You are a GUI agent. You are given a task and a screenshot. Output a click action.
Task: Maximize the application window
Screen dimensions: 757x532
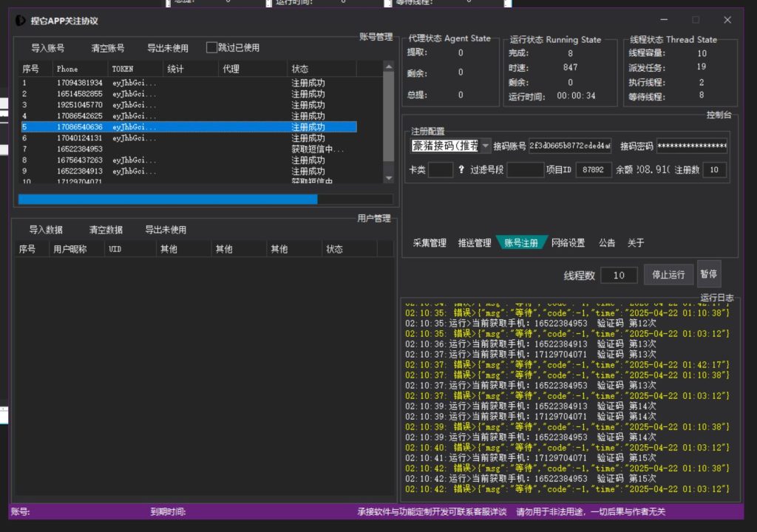click(x=695, y=21)
